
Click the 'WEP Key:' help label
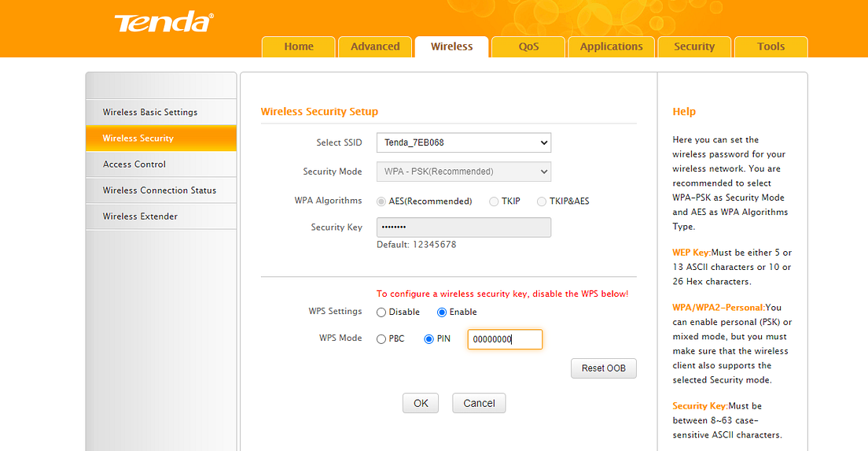(691, 253)
